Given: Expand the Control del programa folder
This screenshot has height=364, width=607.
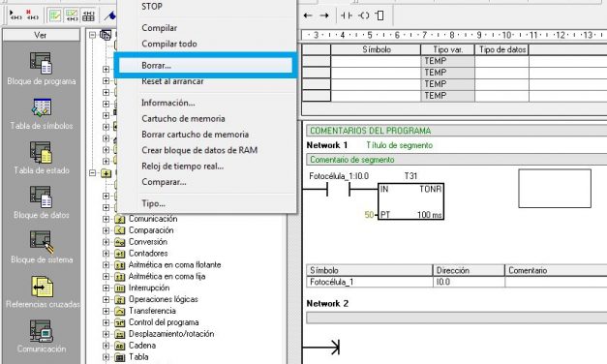Looking at the screenshot, I should (106, 322).
